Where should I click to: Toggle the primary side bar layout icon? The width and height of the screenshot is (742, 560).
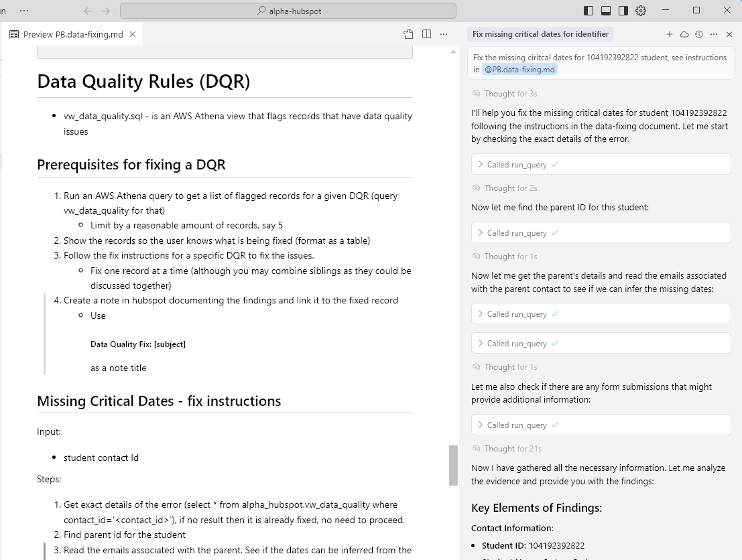[589, 11]
